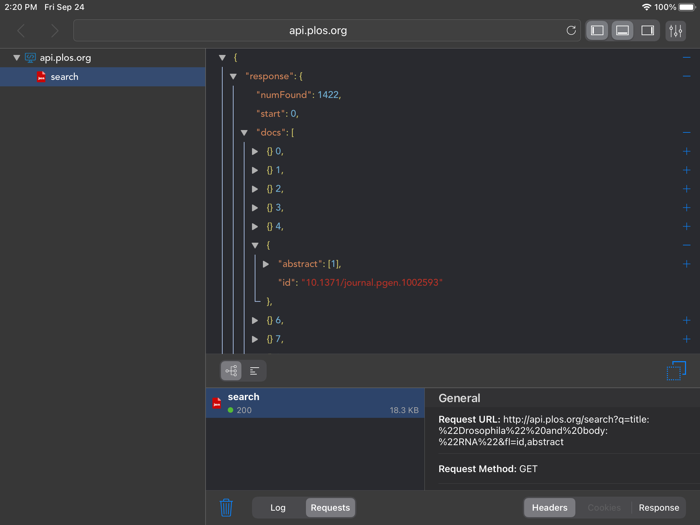The width and height of the screenshot is (700, 525).
Task: Collapse the "docs" array triangle
Action: (244, 133)
